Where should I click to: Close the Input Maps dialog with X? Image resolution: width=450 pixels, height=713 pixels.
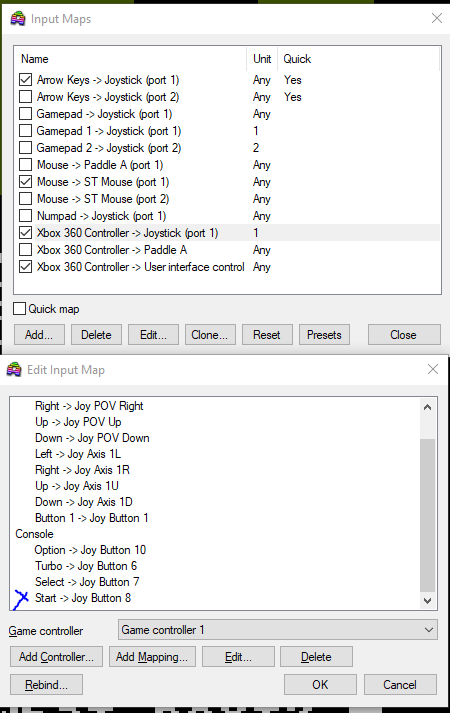point(437,18)
